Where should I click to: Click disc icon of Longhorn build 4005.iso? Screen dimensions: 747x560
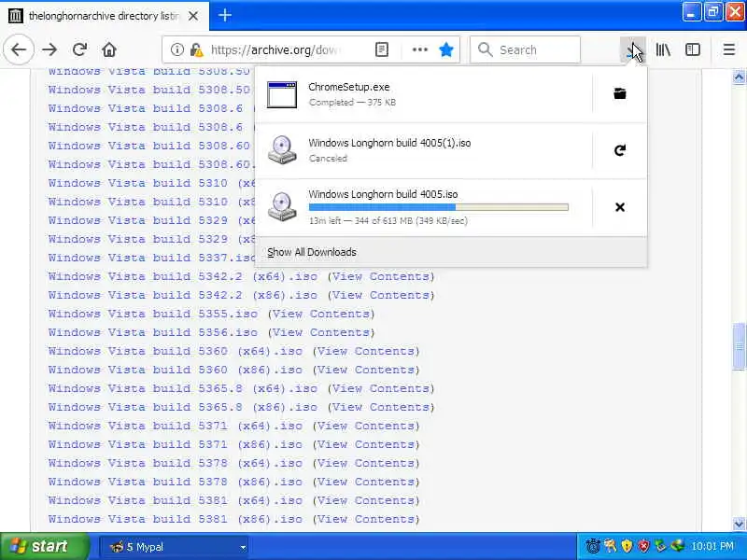(282, 206)
